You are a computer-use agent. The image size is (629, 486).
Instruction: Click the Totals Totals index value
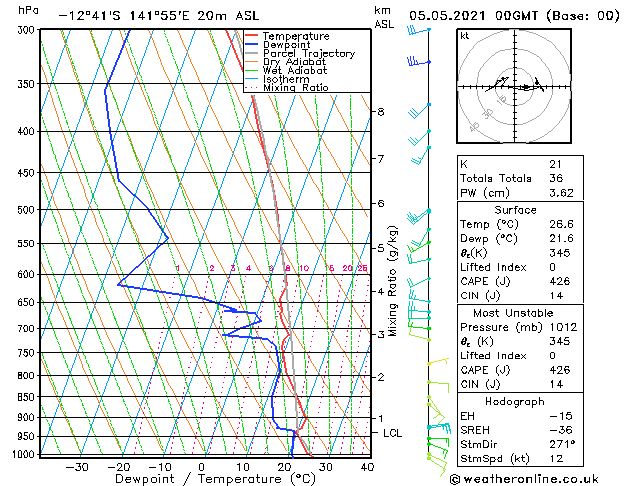coord(556,178)
